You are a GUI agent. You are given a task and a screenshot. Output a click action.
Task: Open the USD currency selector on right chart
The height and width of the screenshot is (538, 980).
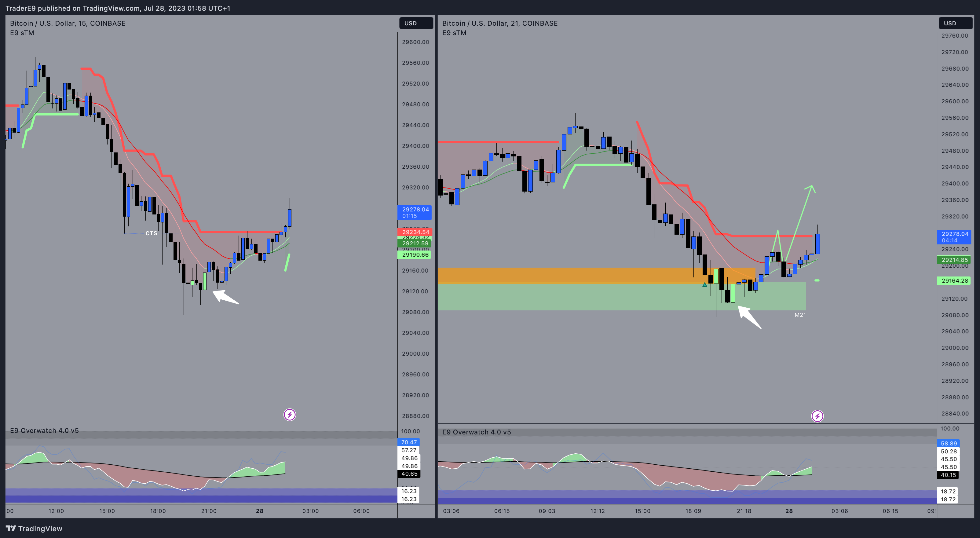(x=955, y=23)
